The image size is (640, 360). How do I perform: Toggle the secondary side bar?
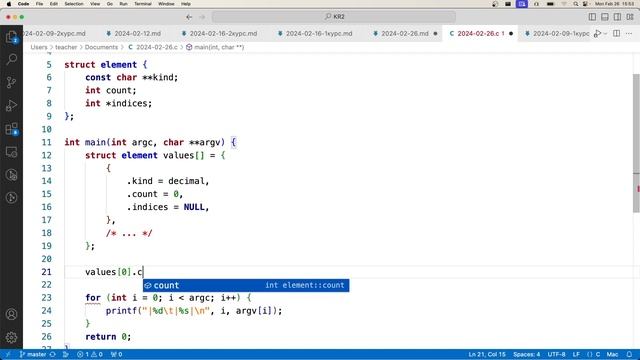pyautogui.click(x=618, y=17)
